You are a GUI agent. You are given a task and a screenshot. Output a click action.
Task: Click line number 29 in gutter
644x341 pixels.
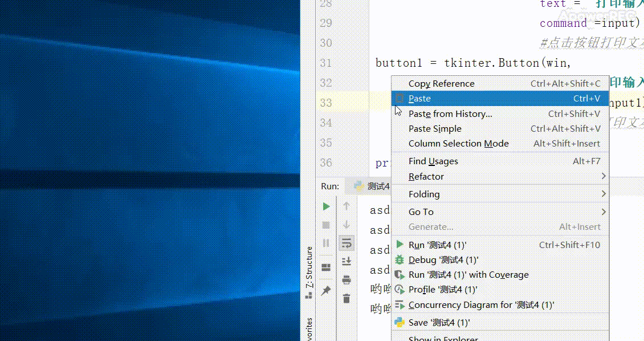pos(325,23)
